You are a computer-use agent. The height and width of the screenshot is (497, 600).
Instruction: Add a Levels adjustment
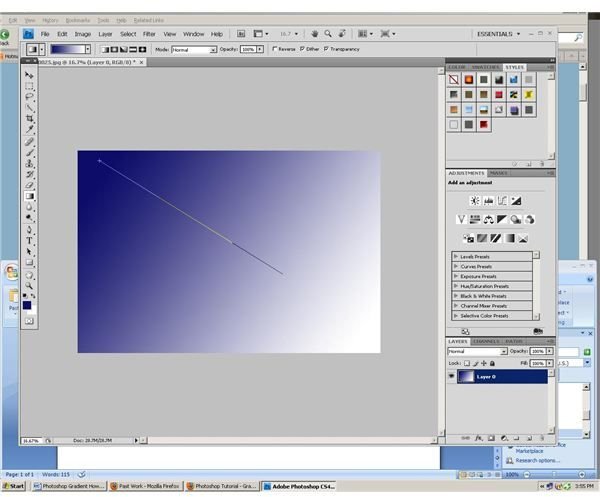click(x=488, y=201)
